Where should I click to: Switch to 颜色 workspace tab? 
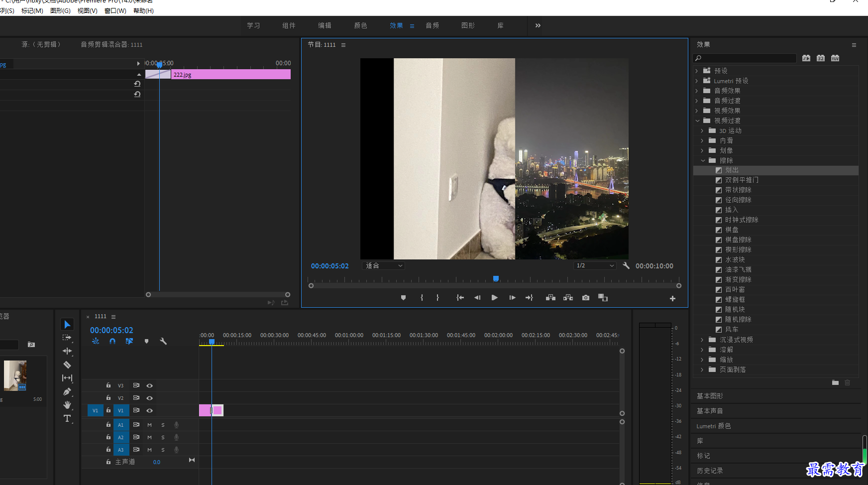click(360, 25)
